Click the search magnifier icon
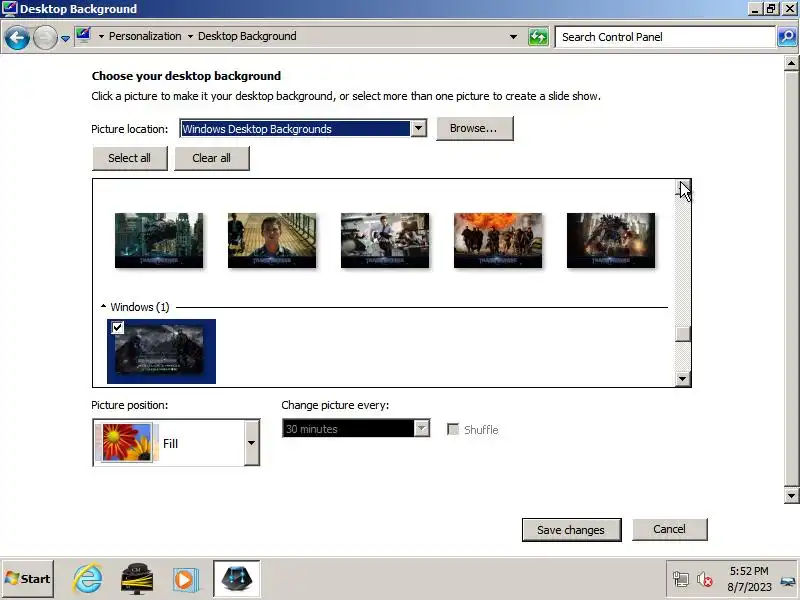 (787, 37)
